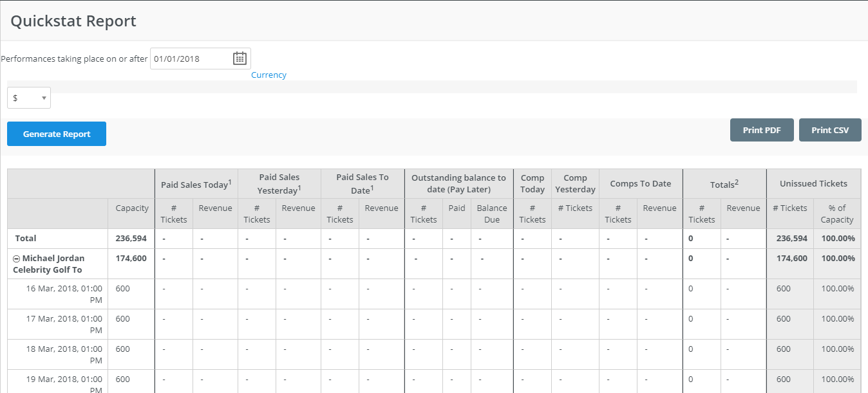Screen dimensions: 868x393
Task: Download report using Print CSV
Action: tap(830, 130)
